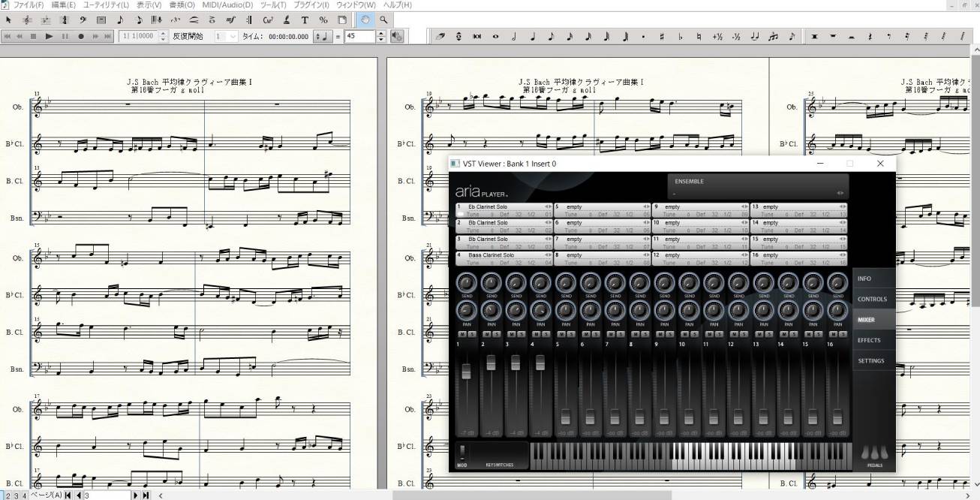Select the triplet tool
Image resolution: width=980 pixels, height=500 pixels.
point(176,20)
